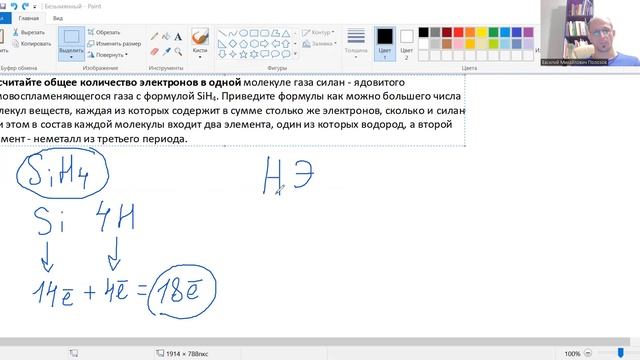Click the Вырезать cut button
Image resolution: width=640 pixels, height=360 pixels.
click(28, 32)
